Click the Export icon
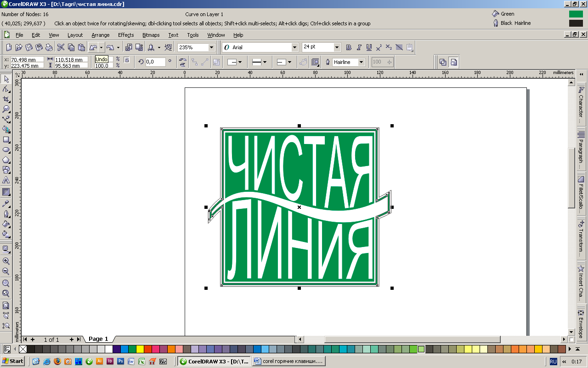The height and width of the screenshot is (368, 588). [x=139, y=47]
